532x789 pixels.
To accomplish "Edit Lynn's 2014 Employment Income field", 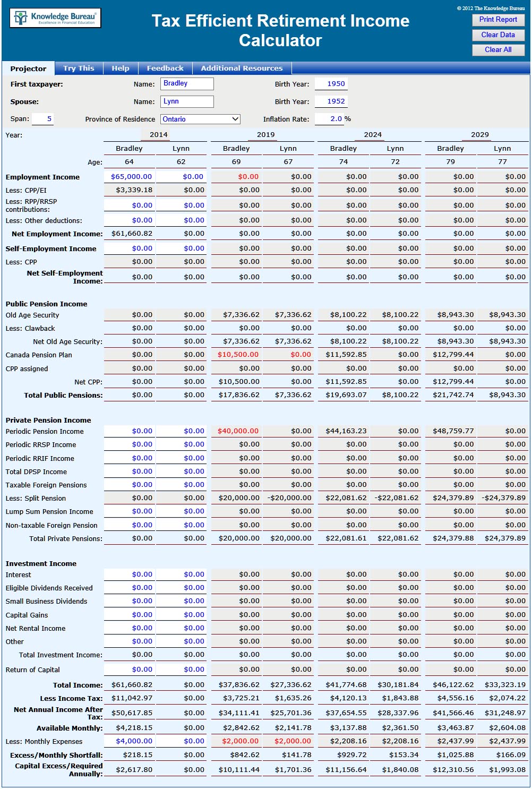I will (x=182, y=177).
